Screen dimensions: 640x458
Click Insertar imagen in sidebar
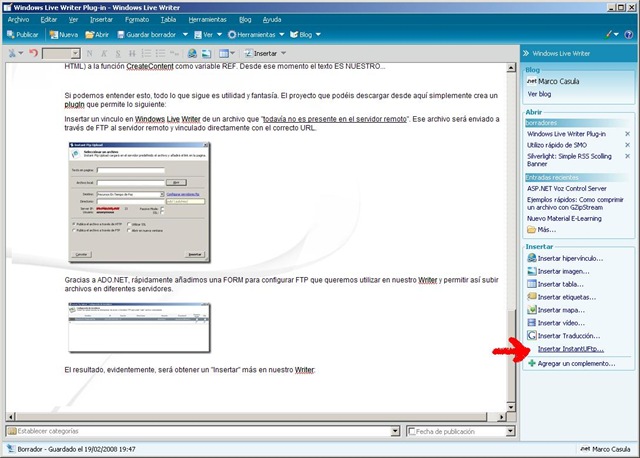[558, 271]
